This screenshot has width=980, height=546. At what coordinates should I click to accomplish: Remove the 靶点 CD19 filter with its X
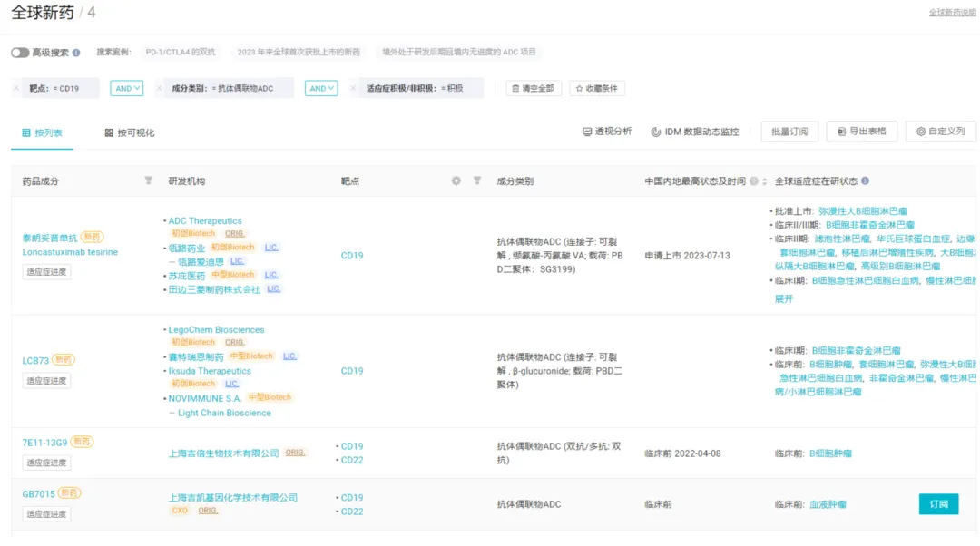click(x=16, y=89)
